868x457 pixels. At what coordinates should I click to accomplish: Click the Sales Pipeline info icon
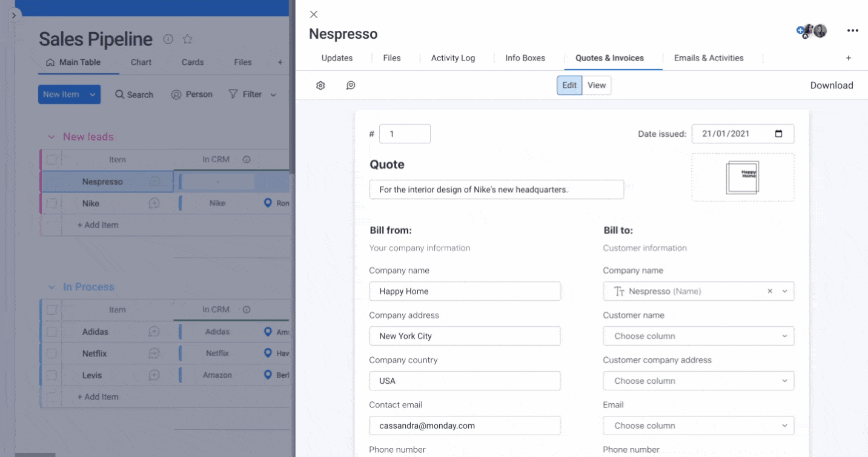pyautogui.click(x=168, y=39)
